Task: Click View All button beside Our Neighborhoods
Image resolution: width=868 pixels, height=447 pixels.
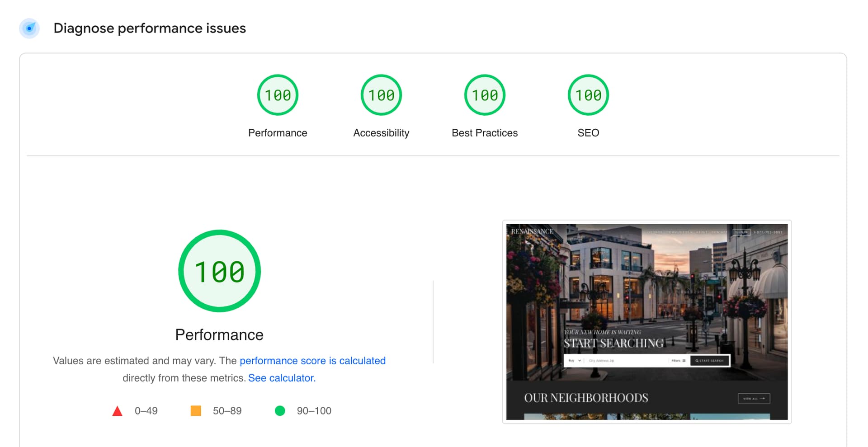Action: coord(754,398)
